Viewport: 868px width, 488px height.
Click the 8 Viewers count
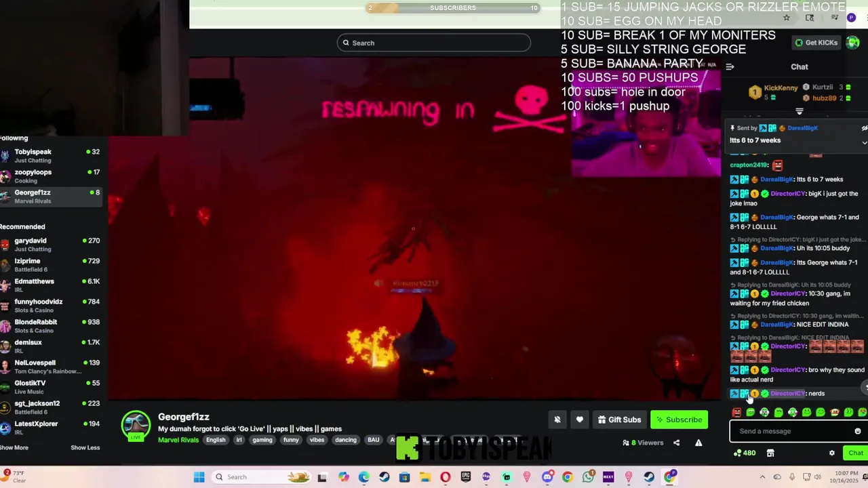[643, 443]
